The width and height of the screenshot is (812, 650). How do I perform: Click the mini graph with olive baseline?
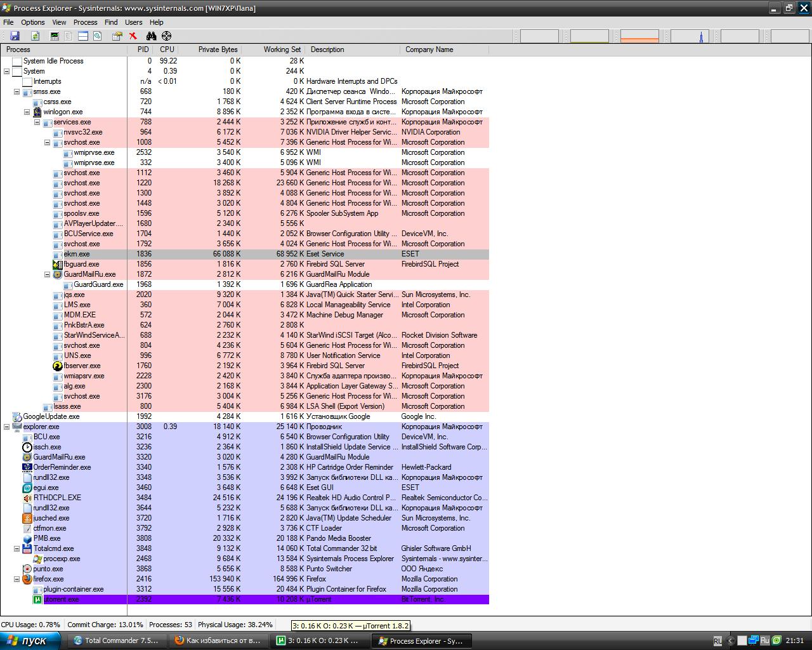click(589, 36)
